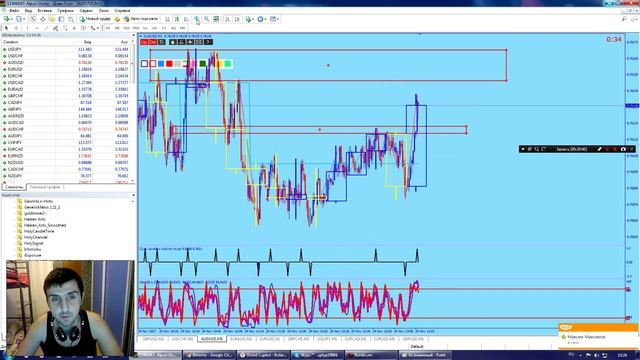Click the zoom in magnifier icon

197,19
